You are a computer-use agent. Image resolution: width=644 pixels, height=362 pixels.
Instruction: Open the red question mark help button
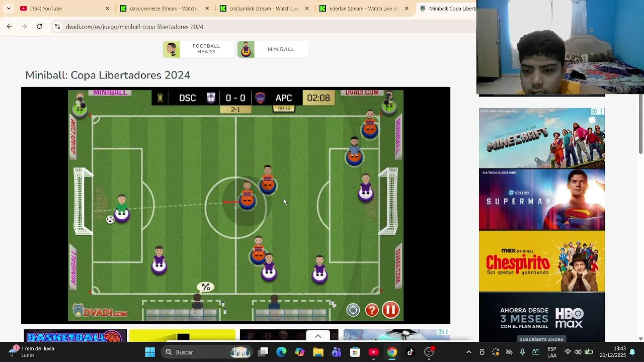(372, 310)
